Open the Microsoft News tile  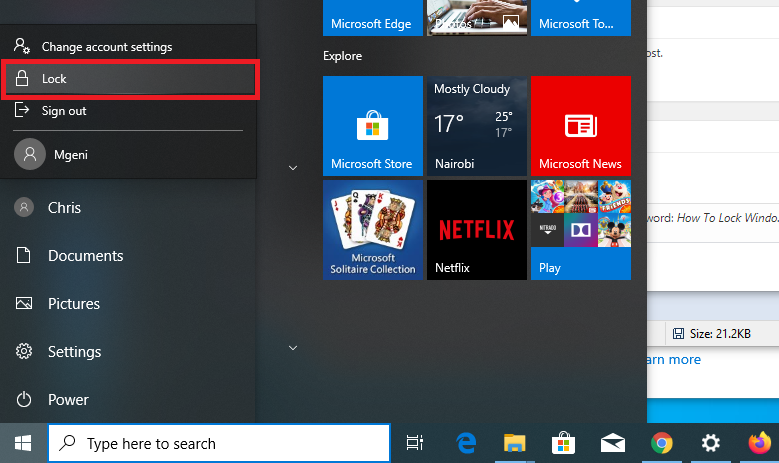[581, 126]
